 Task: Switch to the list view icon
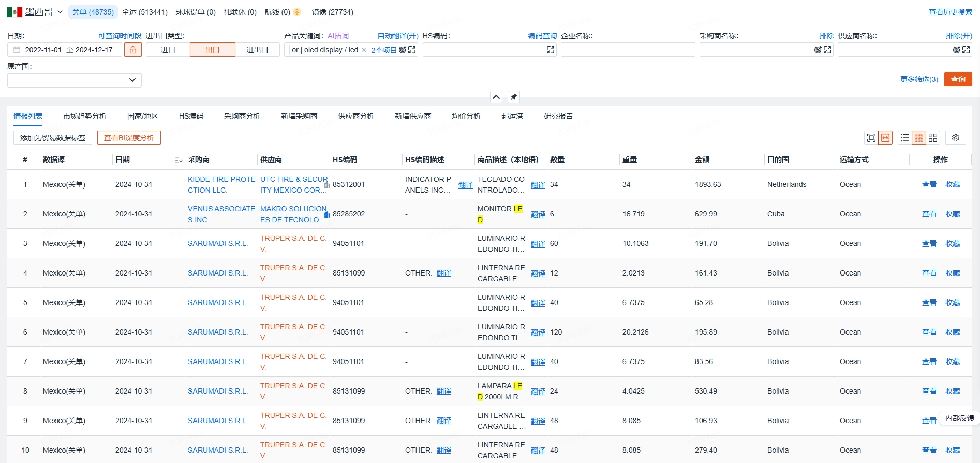point(904,138)
